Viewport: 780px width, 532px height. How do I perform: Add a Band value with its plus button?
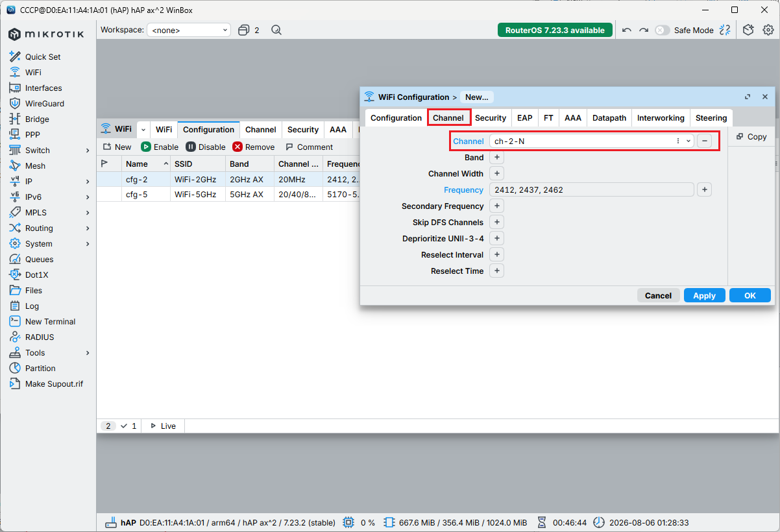point(496,157)
